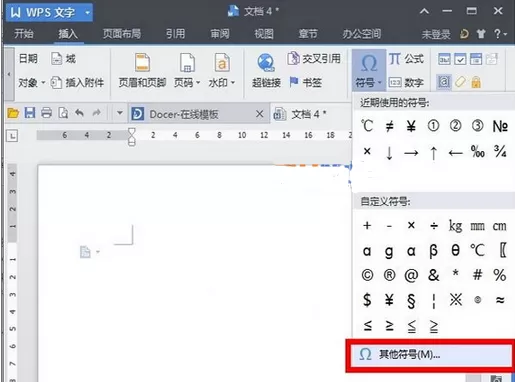Insert the ® registered symbol
Viewport: 515px width, 382px height.
point(389,275)
